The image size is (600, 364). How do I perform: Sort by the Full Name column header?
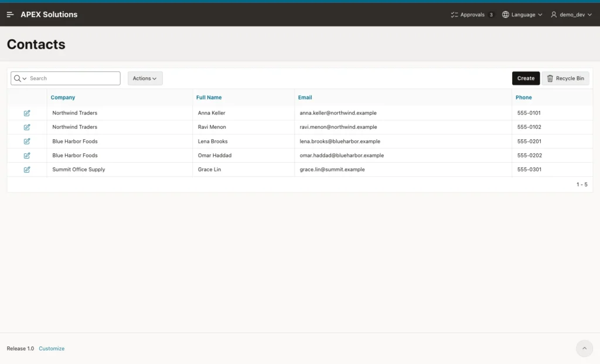click(209, 98)
